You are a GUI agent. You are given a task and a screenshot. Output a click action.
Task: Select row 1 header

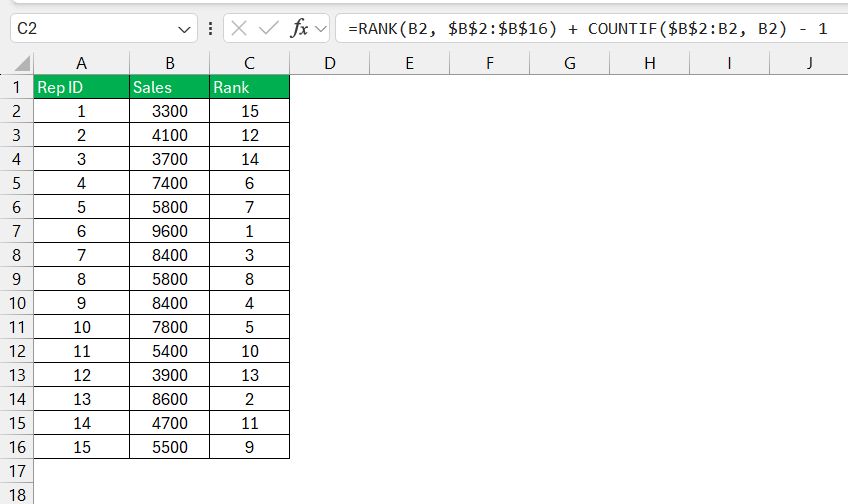click(x=17, y=87)
